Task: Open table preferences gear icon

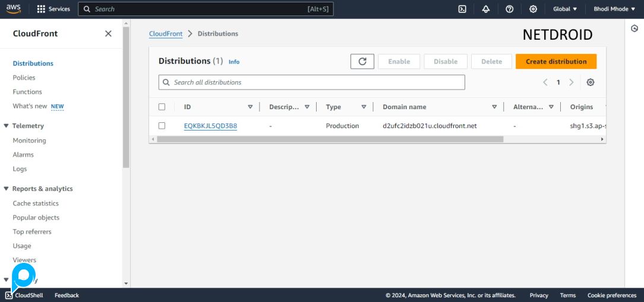Action: click(x=590, y=82)
